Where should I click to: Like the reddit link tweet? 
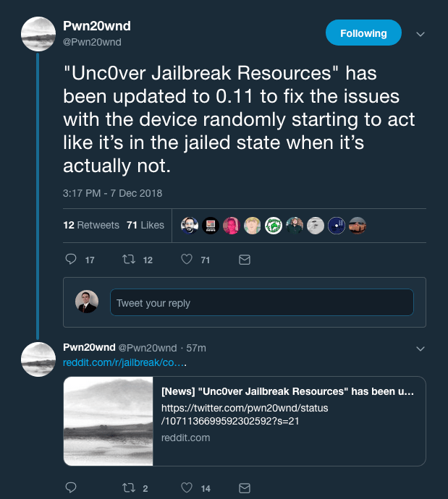(x=187, y=487)
